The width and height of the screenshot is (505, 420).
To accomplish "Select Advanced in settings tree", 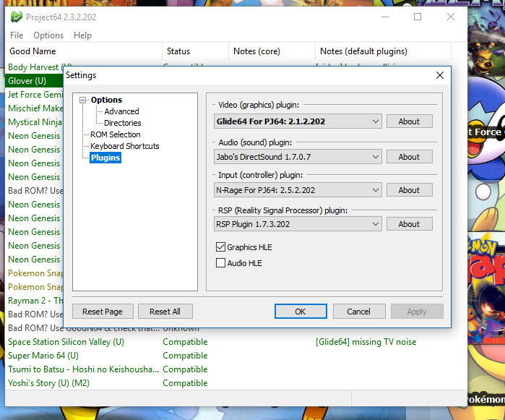I will pos(122,111).
